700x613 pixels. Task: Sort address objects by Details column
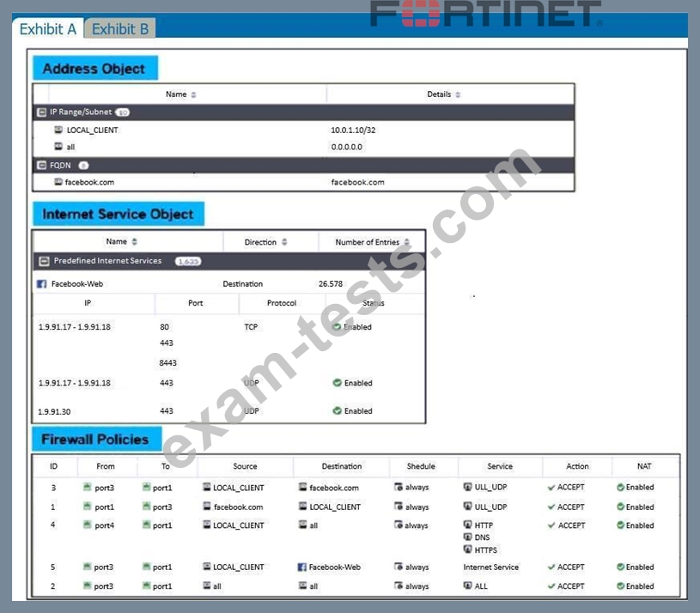click(x=458, y=94)
